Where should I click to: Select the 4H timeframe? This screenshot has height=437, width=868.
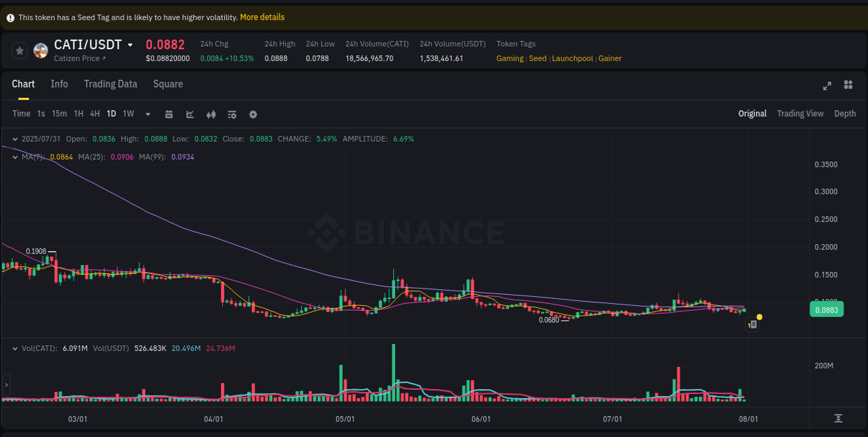point(94,114)
